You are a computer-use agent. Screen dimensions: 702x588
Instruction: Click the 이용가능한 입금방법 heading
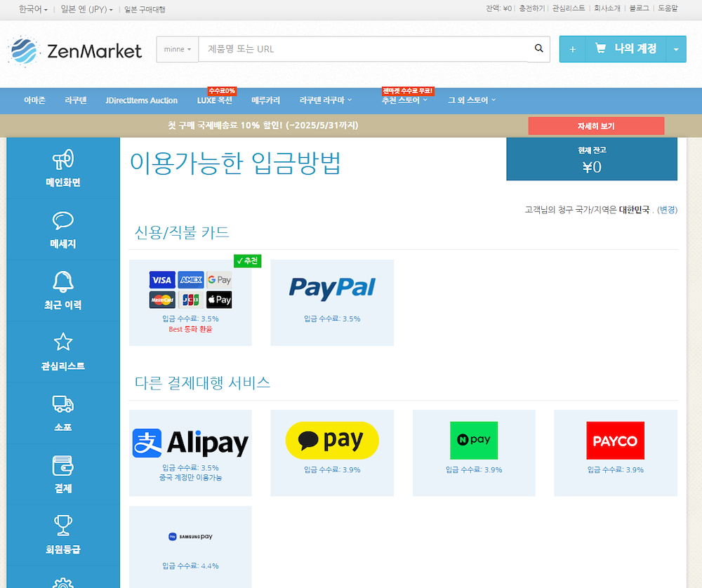(235, 163)
